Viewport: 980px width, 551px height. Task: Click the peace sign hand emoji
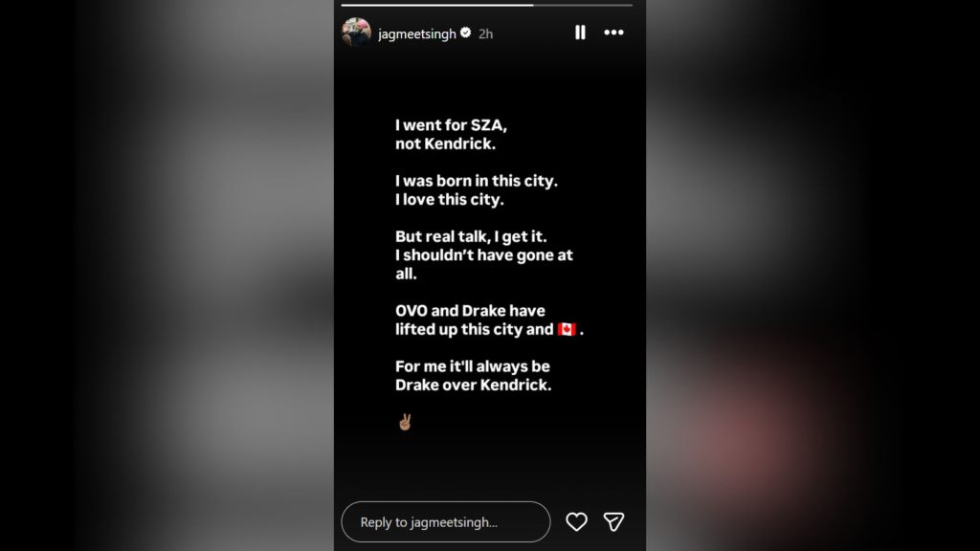pyautogui.click(x=404, y=422)
